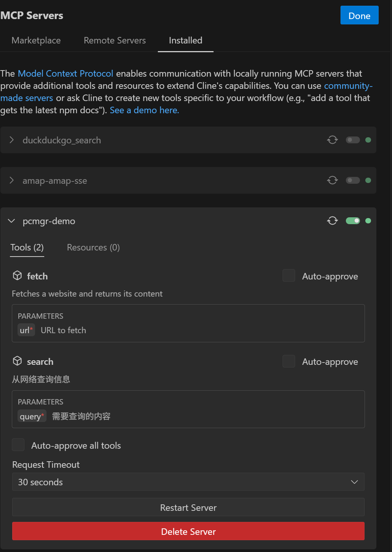
Task: Check Auto-approve for the fetch tool
Action: (x=289, y=276)
